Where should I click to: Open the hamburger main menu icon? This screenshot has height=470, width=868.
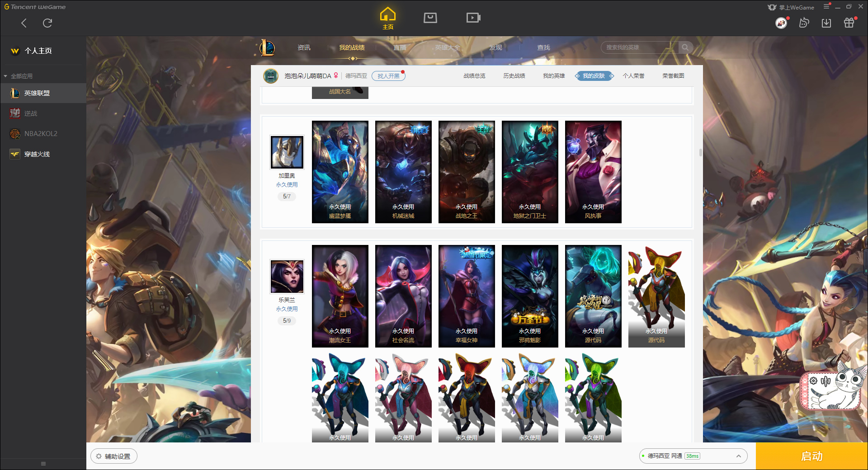pyautogui.click(x=826, y=6)
